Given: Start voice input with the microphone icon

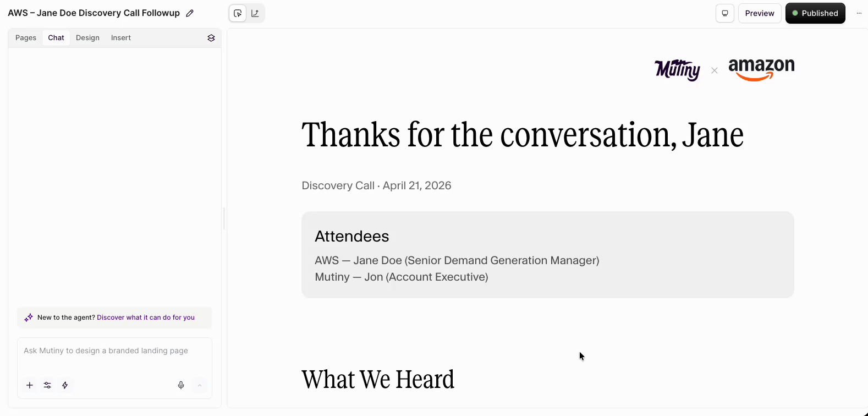Looking at the screenshot, I should [181, 385].
